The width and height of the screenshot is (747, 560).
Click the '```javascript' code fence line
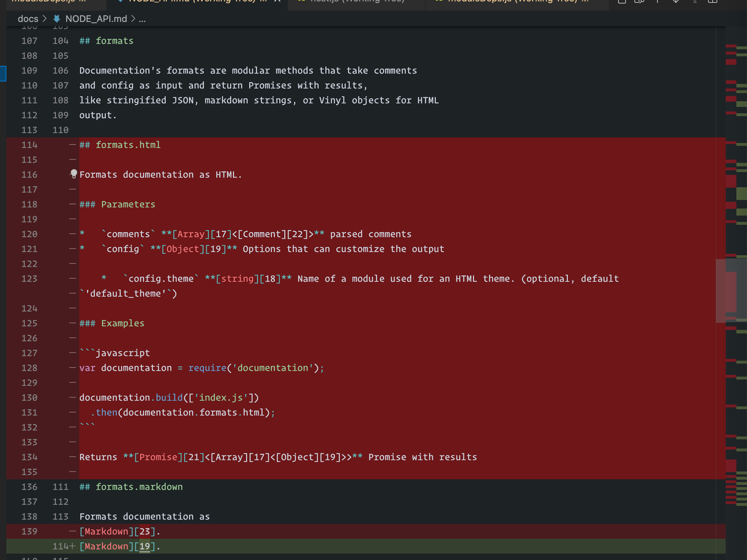pyautogui.click(x=115, y=353)
